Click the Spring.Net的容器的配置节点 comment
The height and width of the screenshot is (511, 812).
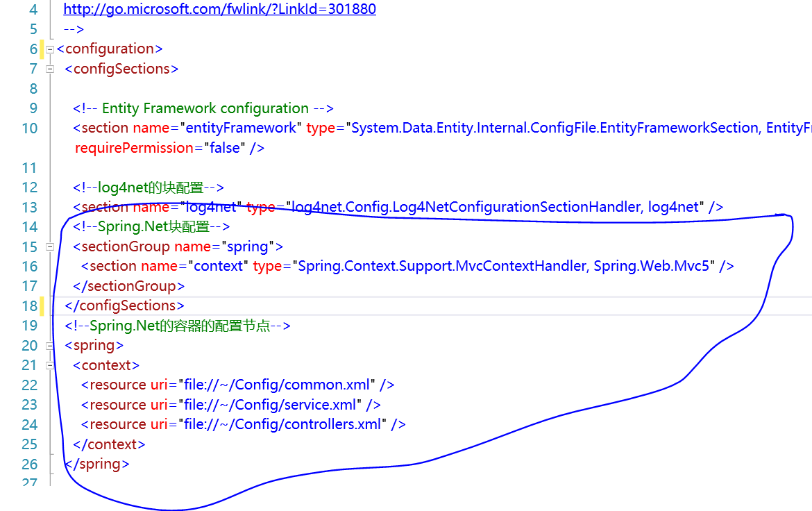[178, 326]
